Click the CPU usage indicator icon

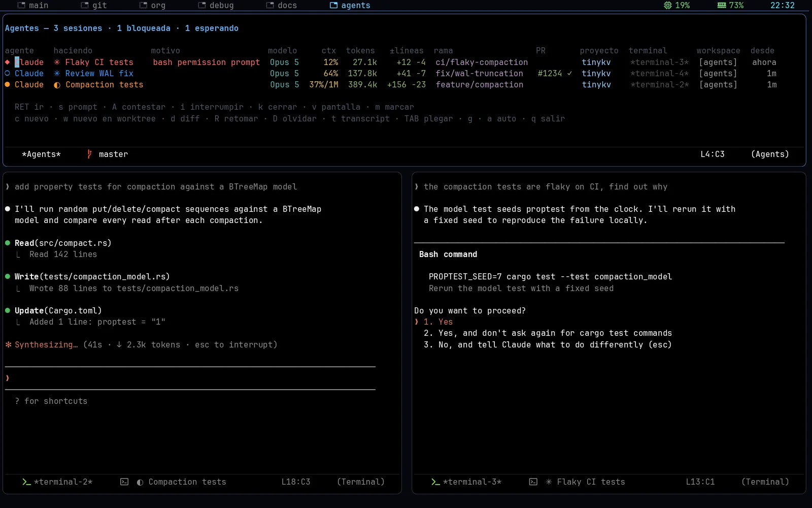pyautogui.click(x=667, y=5)
